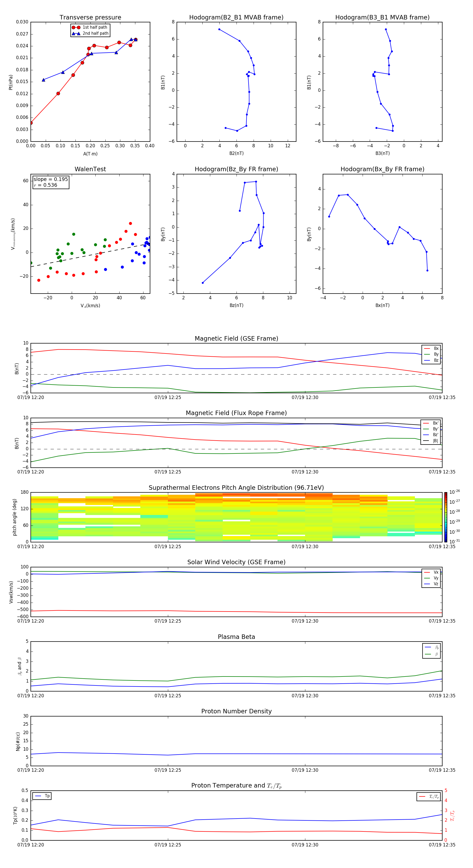
Task: Click the "Np(#/cc)" y-axis label
Action: click(x=18, y=741)
